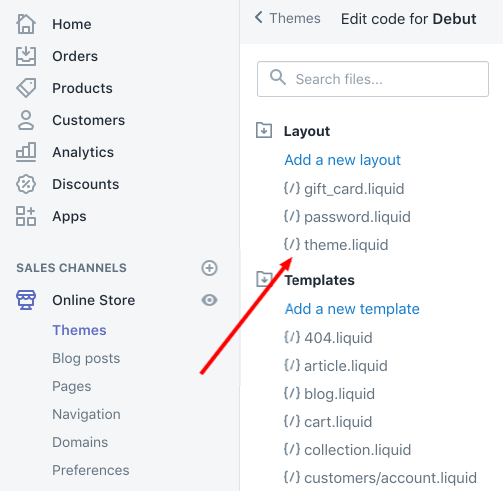The height and width of the screenshot is (491, 503).
Task: Open the cart.liquid template file
Action: 328,422
